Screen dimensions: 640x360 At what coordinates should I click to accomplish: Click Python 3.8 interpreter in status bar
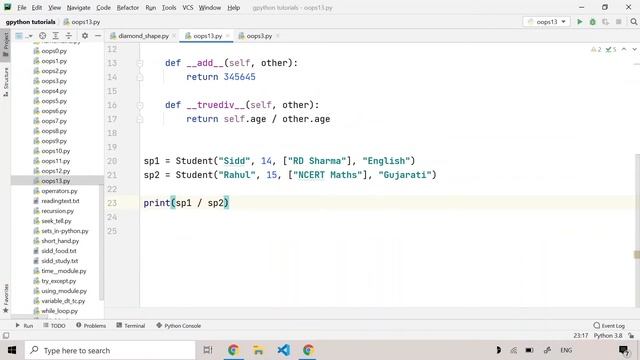[x=608, y=336]
